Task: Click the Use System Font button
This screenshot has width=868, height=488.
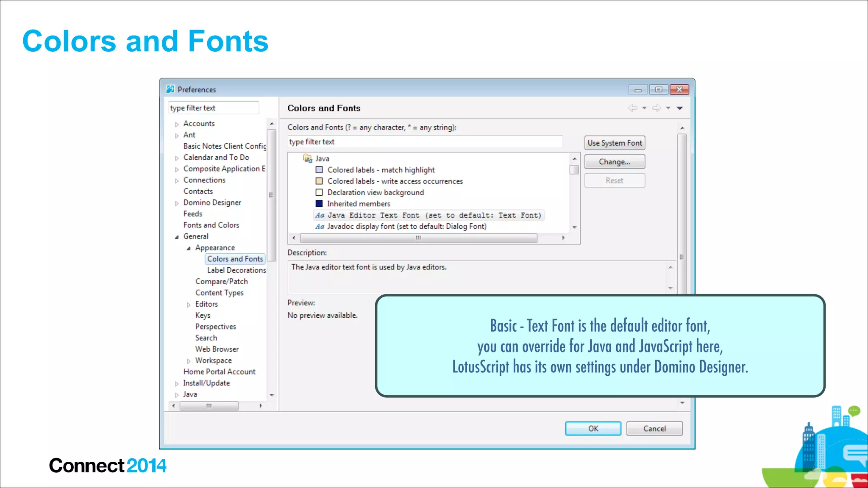Action: (x=615, y=143)
